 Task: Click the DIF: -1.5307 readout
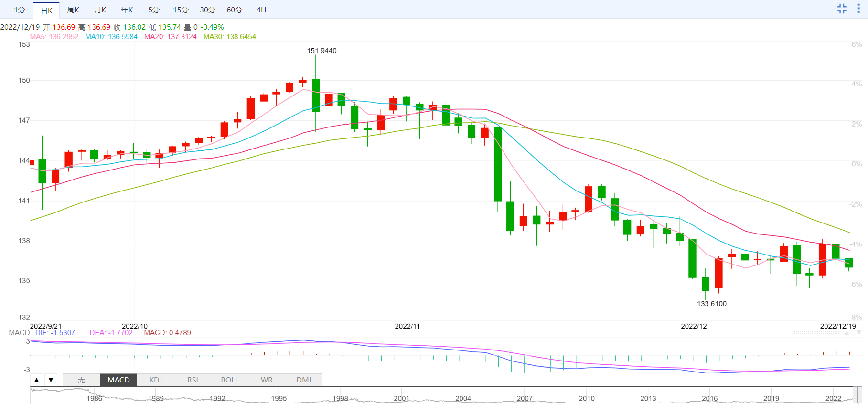55,333
